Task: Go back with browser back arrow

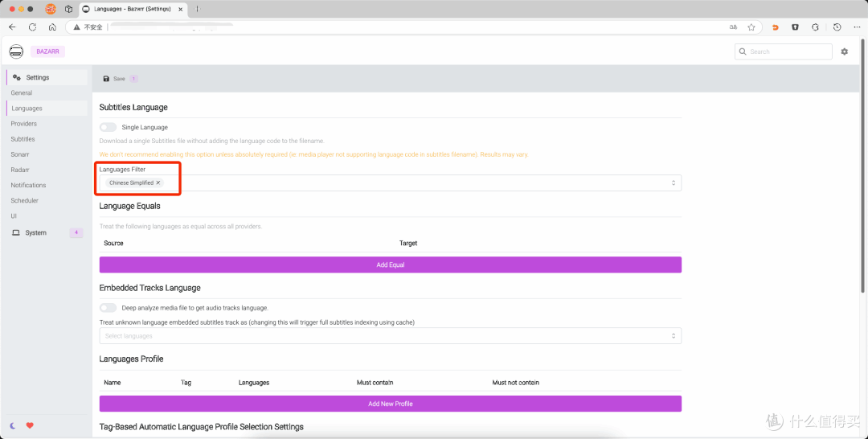Action: coord(12,27)
